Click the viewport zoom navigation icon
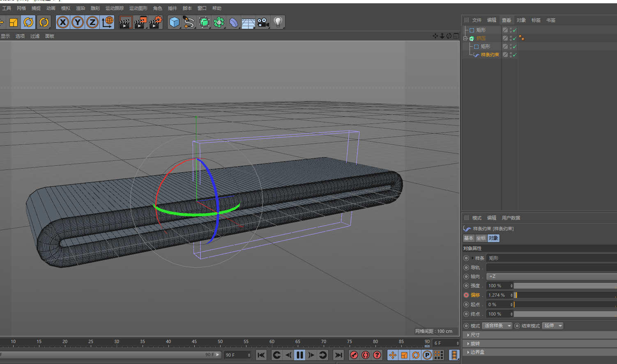The image size is (617, 364). tap(442, 36)
